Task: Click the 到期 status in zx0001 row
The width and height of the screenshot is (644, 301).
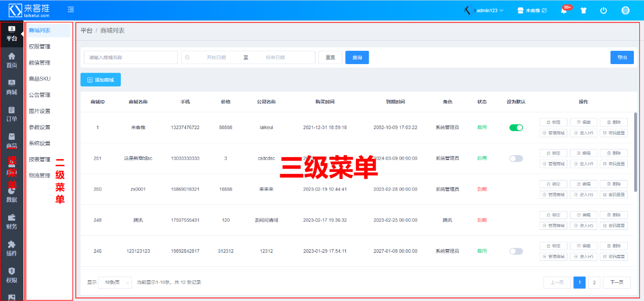Action: point(482,189)
